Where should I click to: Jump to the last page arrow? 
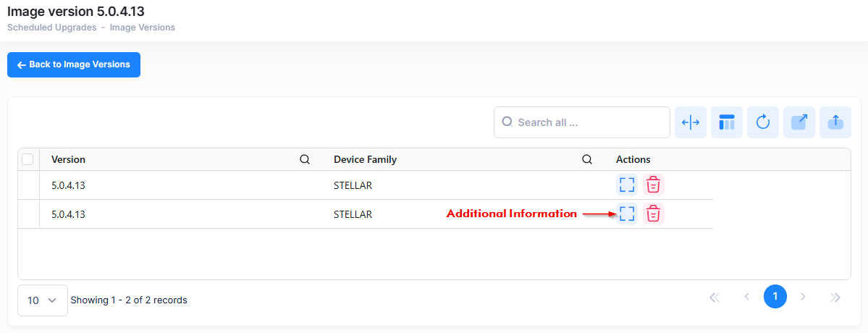pos(835,297)
